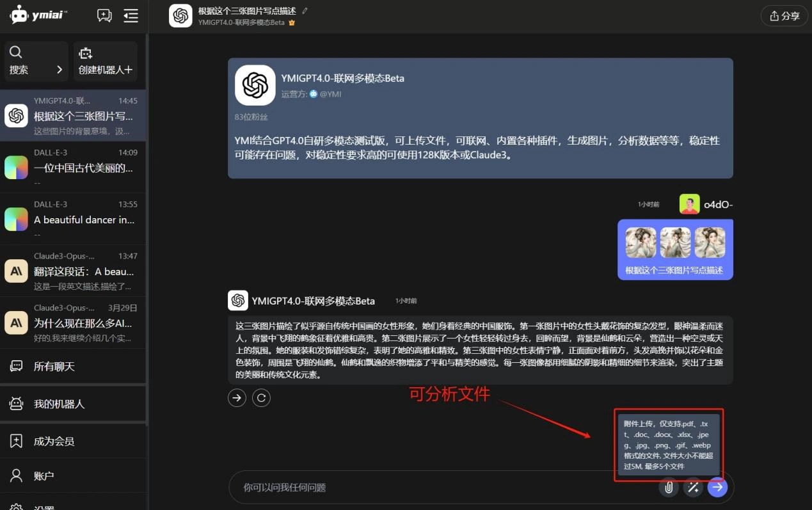The height and width of the screenshot is (510, 812).
Task: Open 成为会员 membership menu
Action: click(73, 441)
